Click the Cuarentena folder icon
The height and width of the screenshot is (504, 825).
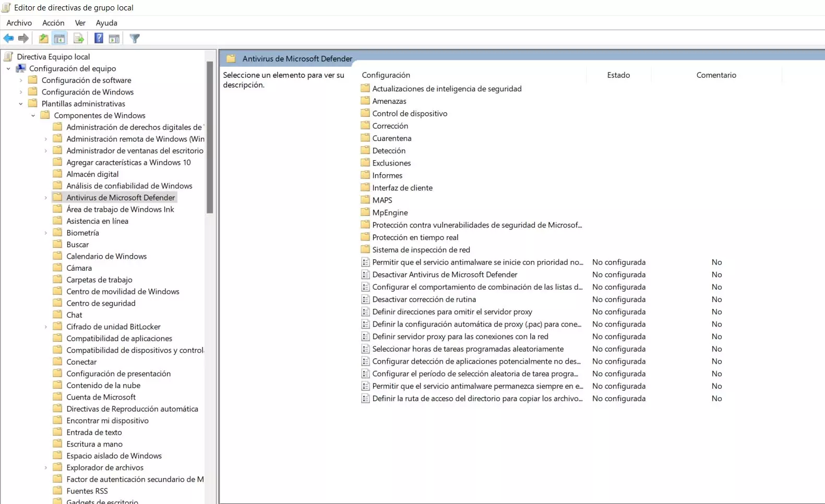365,138
